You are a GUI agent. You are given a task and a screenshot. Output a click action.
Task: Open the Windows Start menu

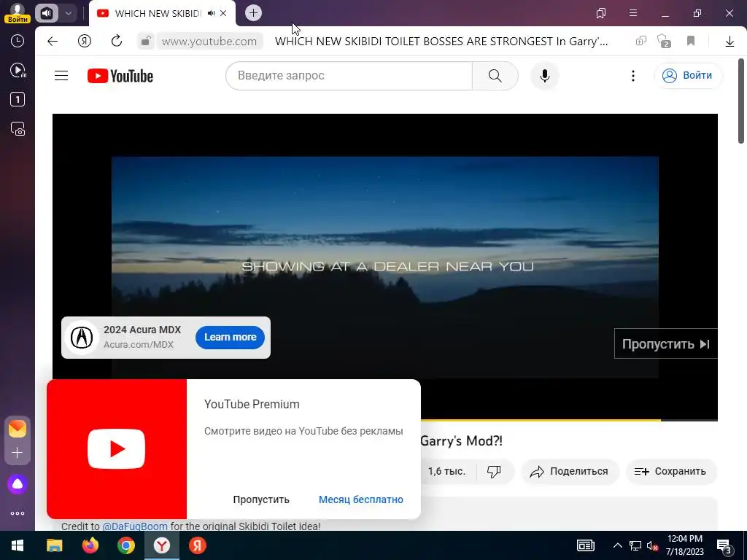18,545
